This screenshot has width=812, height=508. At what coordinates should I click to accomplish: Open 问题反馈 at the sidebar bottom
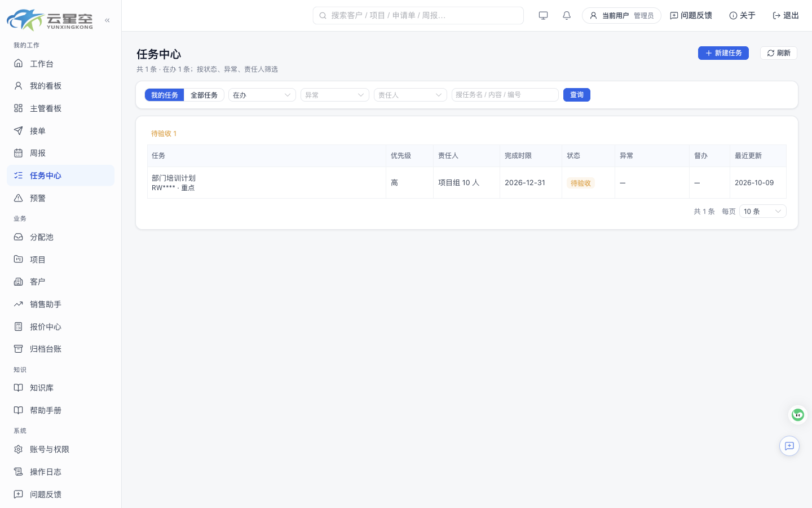point(60,494)
